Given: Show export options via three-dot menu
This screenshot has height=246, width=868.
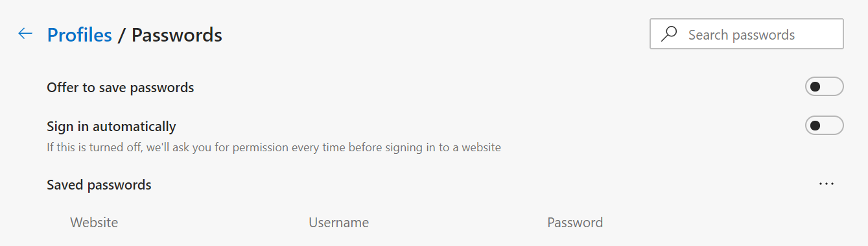Looking at the screenshot, I should (x=826, y=184).
